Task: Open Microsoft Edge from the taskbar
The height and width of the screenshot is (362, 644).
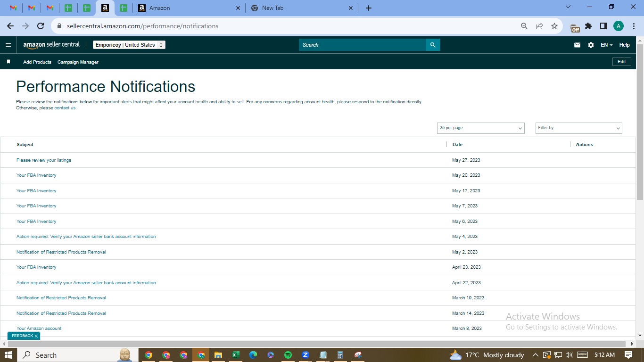Action: click(253, 355)
